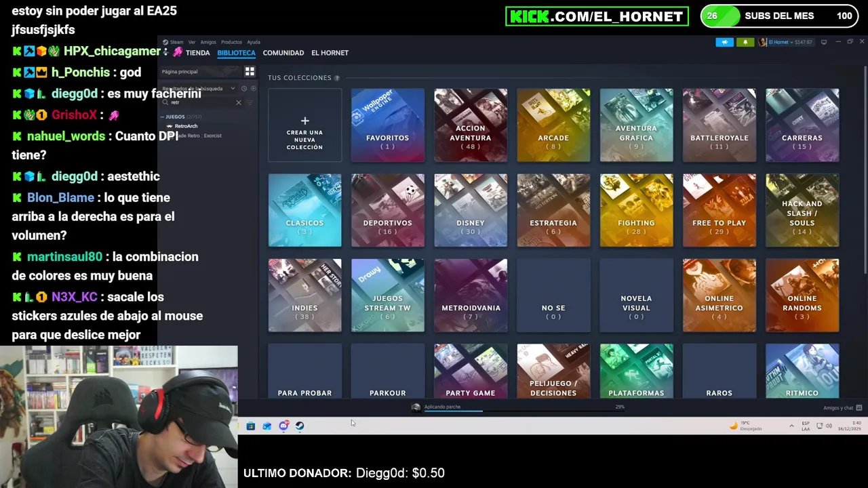The image size is (868, 488).
Task: Open the Party Game collection
Action: pyautogui.click(x=471, y=371)
